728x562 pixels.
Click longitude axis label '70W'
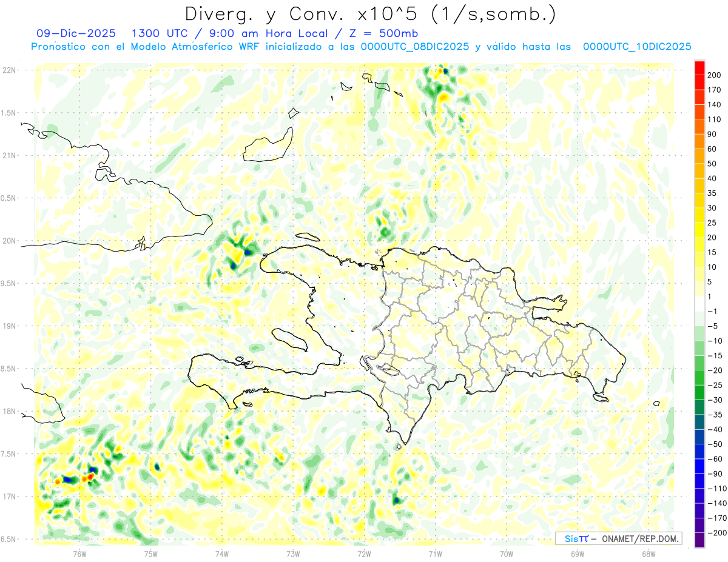(x=507, y=554)
